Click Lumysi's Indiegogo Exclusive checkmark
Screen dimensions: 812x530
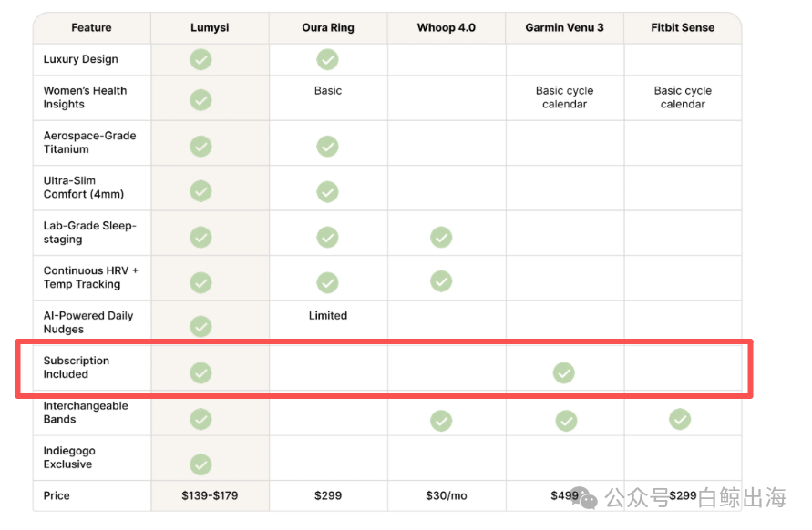coord(200,464)
